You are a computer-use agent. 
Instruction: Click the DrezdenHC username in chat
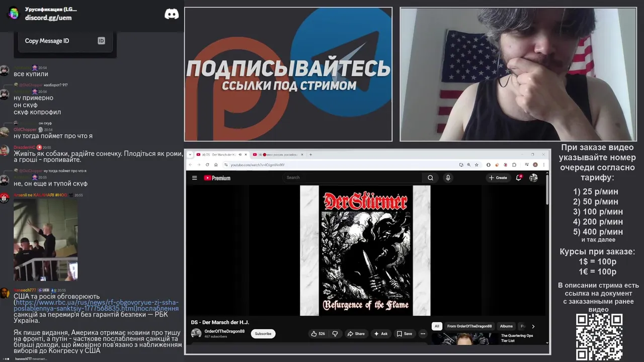point(24,147)
